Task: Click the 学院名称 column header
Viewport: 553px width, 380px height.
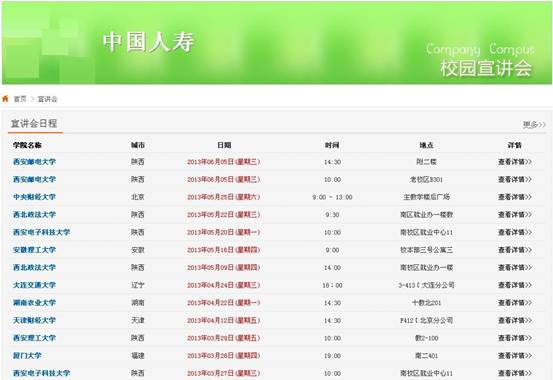Action: click(x=28, y=145)
